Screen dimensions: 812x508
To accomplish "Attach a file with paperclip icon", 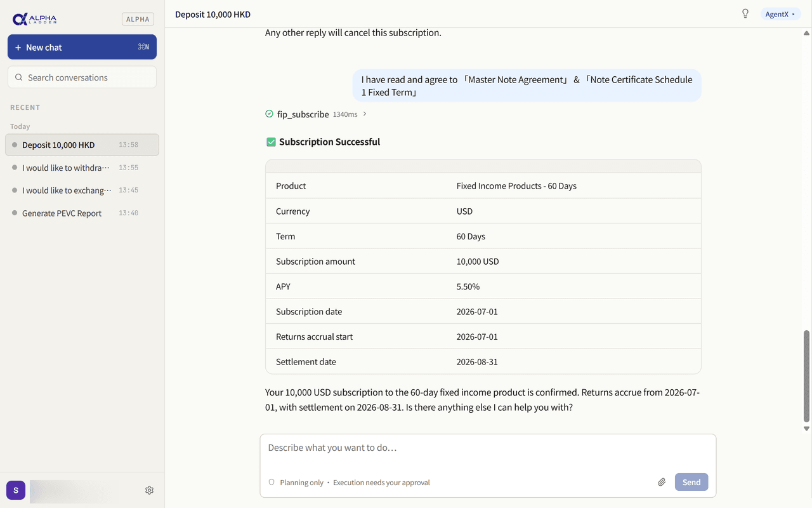I will [662, 483].
